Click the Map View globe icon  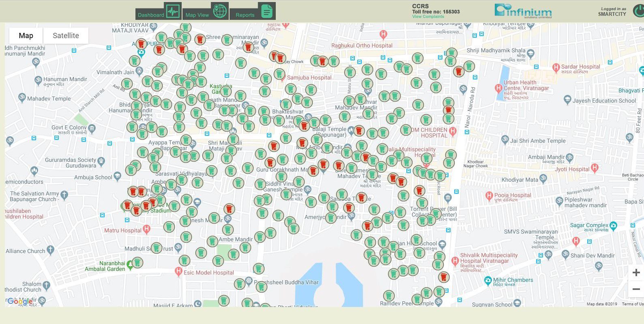[219, 11]
